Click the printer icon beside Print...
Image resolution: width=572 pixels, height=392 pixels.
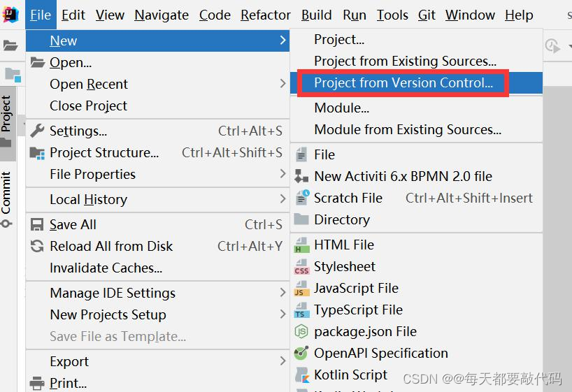(37, 383)
